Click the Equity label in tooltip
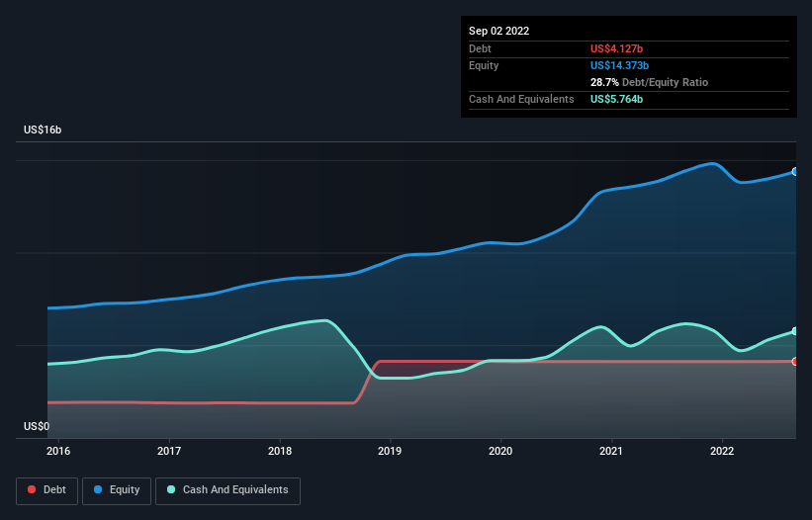 [484, 65]
